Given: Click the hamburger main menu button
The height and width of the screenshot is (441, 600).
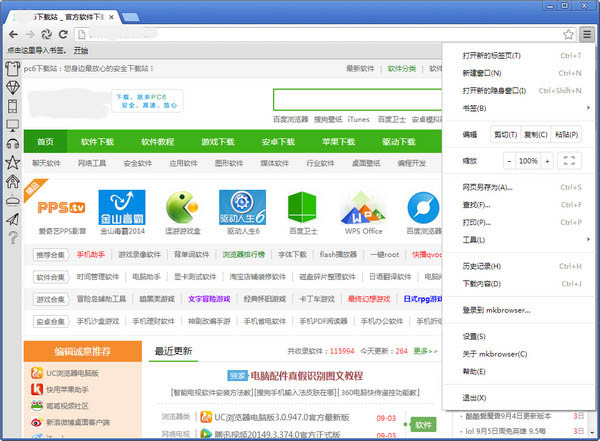Looking at the screenshot, I should [587, 34].
